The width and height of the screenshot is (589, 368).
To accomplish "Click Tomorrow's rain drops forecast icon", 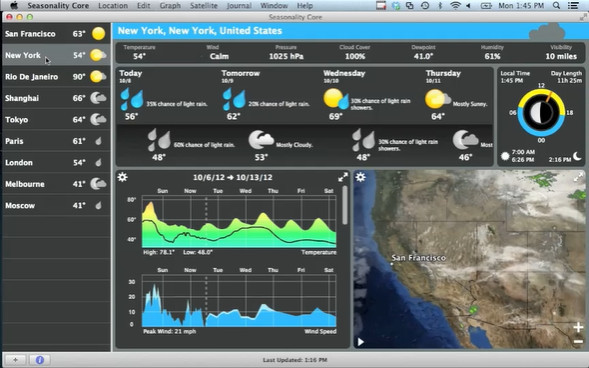I will tap(234, 99).
